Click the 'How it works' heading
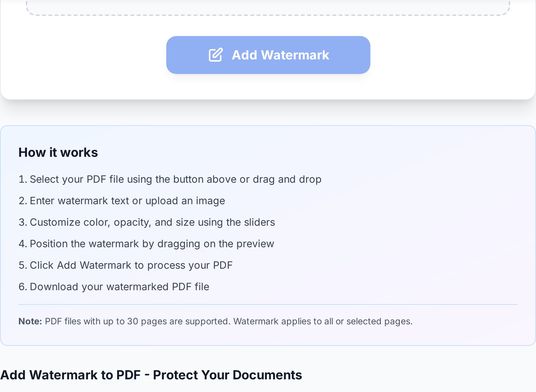This screenshot has height=392, width=536. click(58, 152)
